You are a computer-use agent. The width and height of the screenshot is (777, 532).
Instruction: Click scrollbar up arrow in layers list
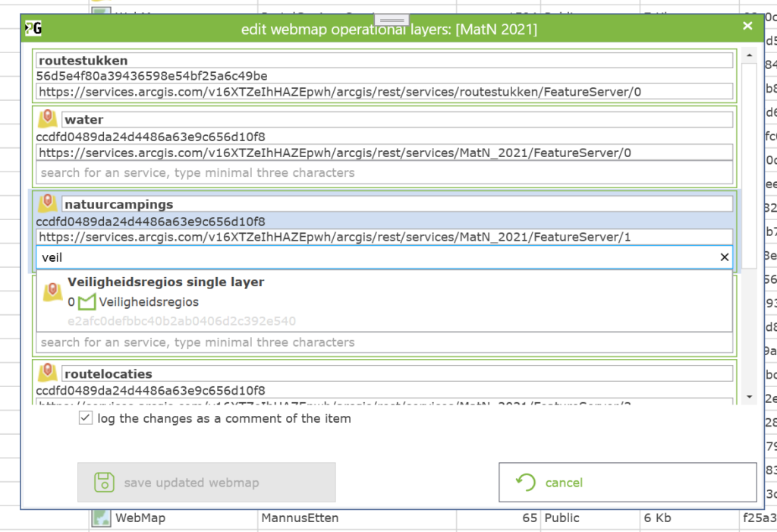(x=749, y=55)
